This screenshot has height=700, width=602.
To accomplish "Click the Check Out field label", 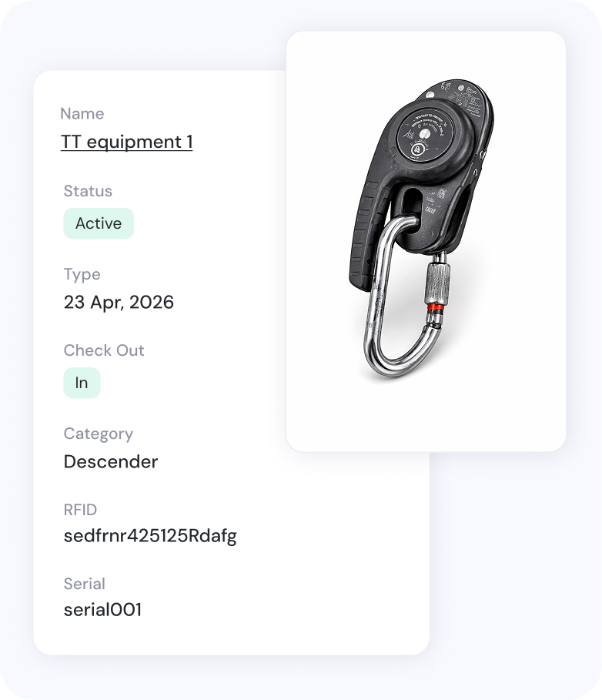I will pos(104,350).
